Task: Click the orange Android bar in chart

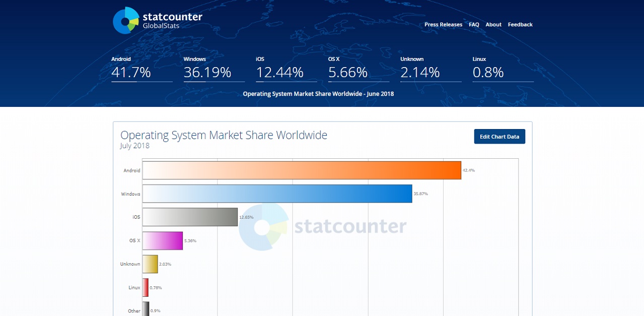Action: tap(302, 170)
